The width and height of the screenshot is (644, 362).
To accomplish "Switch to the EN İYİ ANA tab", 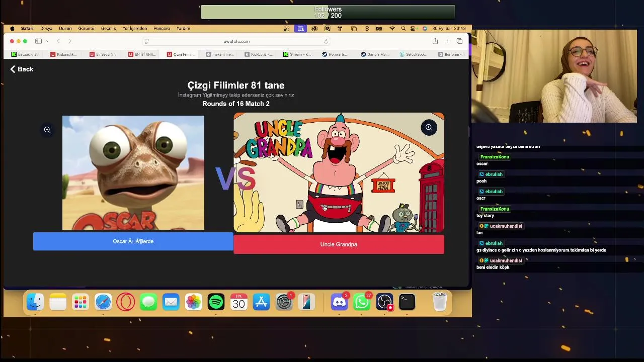I will click(x=142, y=54).
